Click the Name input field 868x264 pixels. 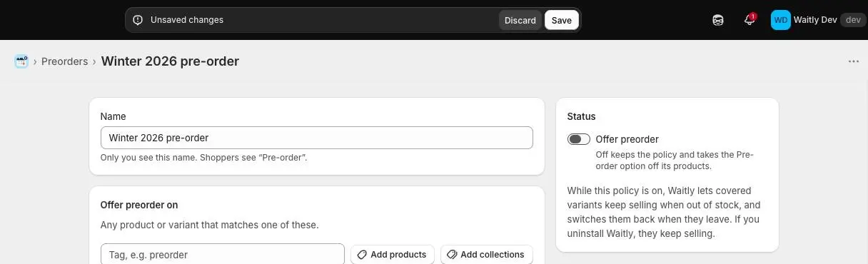[317, 138]
